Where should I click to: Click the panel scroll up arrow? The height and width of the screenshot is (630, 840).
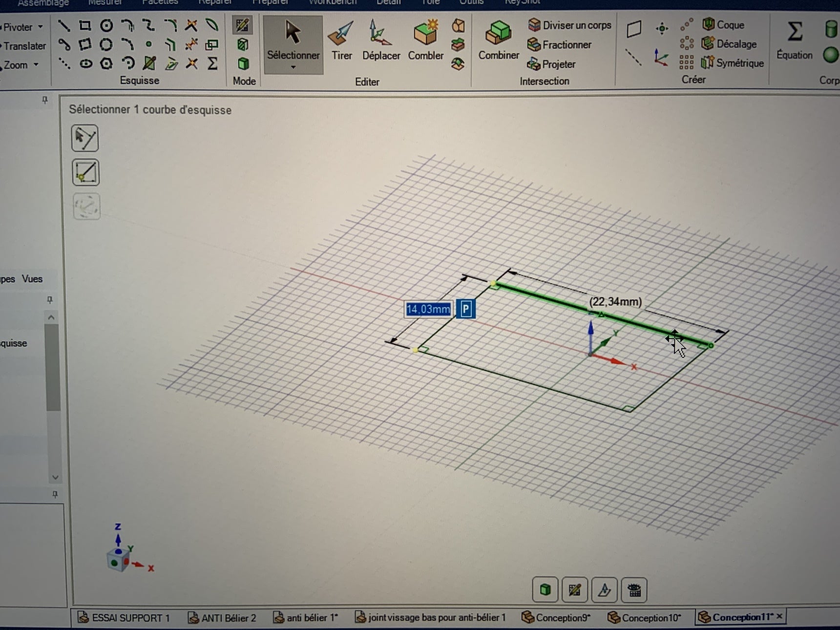coord(52,317)
